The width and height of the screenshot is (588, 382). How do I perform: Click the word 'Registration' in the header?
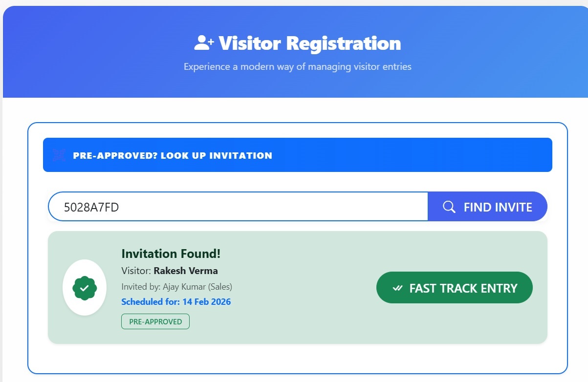coord(344,43)
